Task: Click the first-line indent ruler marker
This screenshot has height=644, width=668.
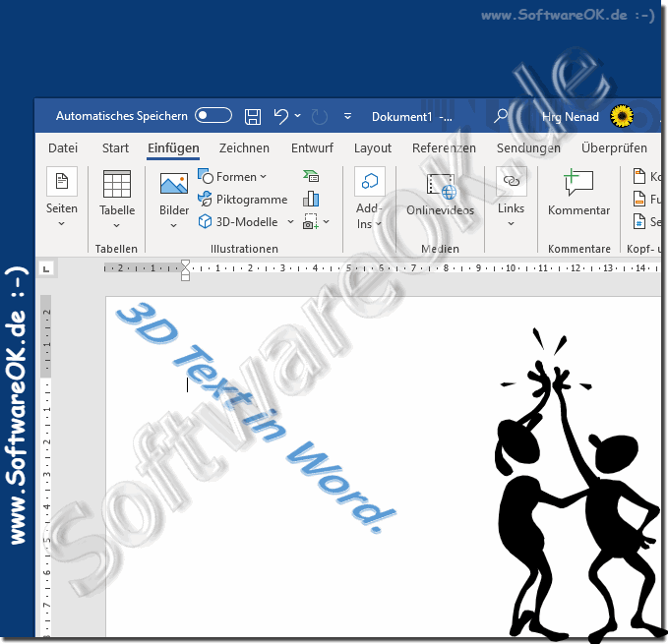Action: [185, 263]
